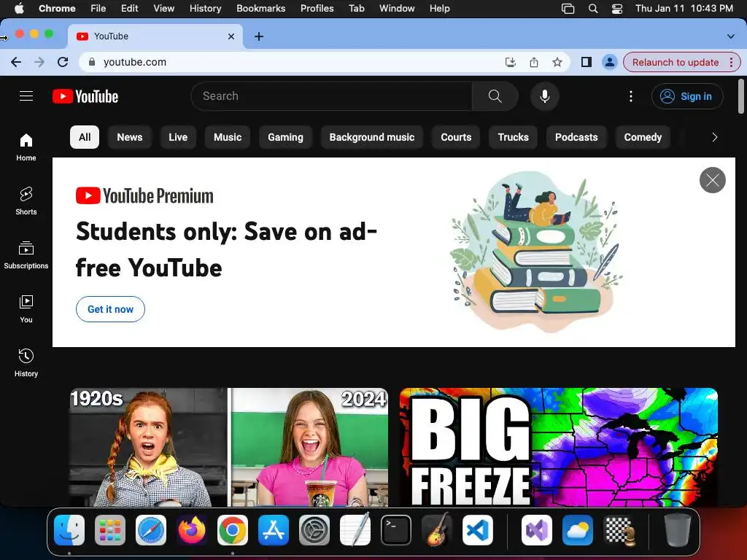
Task: Open the Profiles menu
Action: pos(317,8)
